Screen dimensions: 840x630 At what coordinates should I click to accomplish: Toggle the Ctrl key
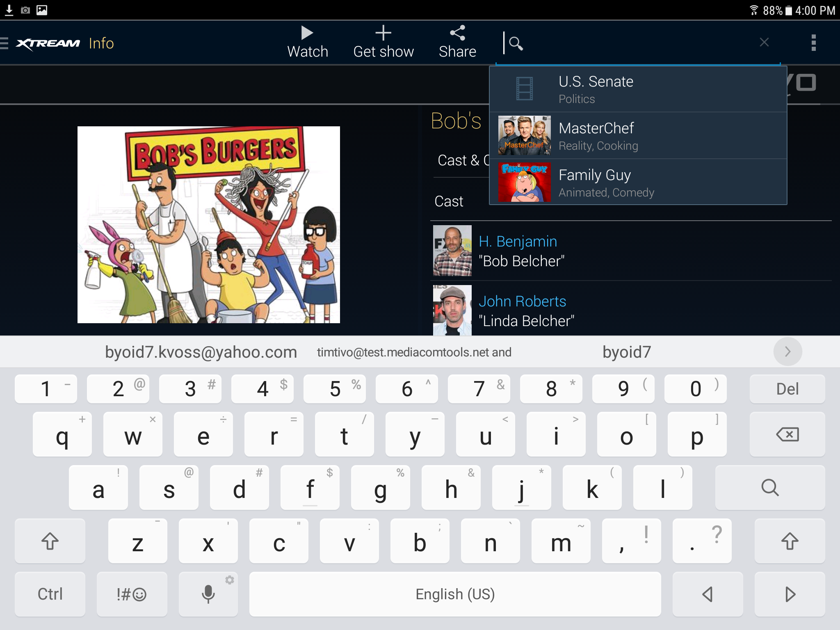pos(50,593)
